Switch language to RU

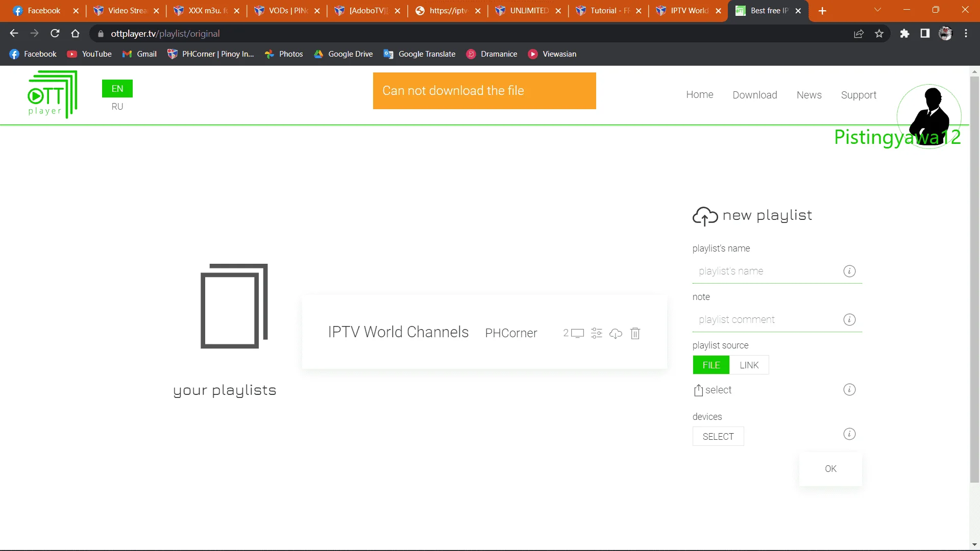click(x=117, y=107)
